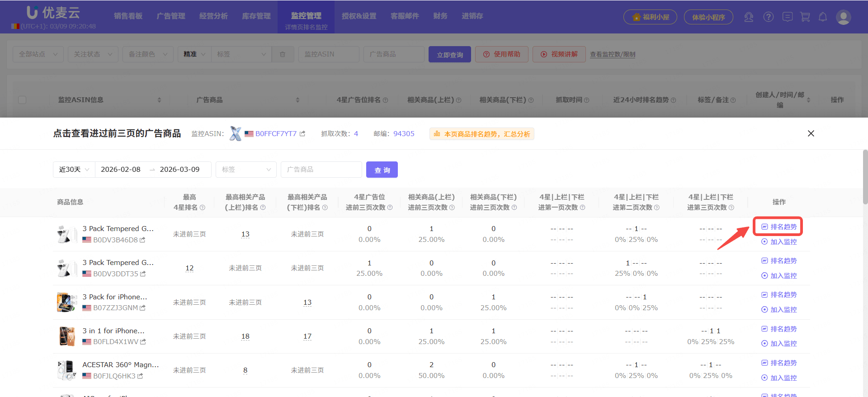This screenshot has width=868, height=397.
Task: Click the vertical scrollbar of the popup
Action: tap(865, 177)
